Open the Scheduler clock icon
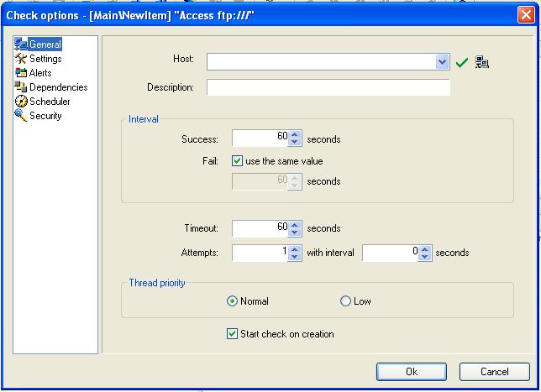The height and width of the screenshot is (392, 541). click(21, 102)
